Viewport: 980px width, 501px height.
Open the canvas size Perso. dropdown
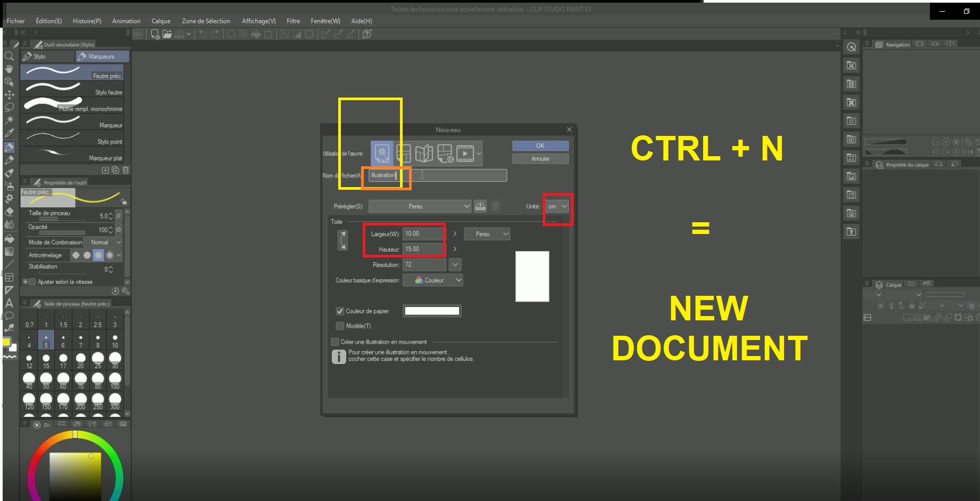coord(487,234)
